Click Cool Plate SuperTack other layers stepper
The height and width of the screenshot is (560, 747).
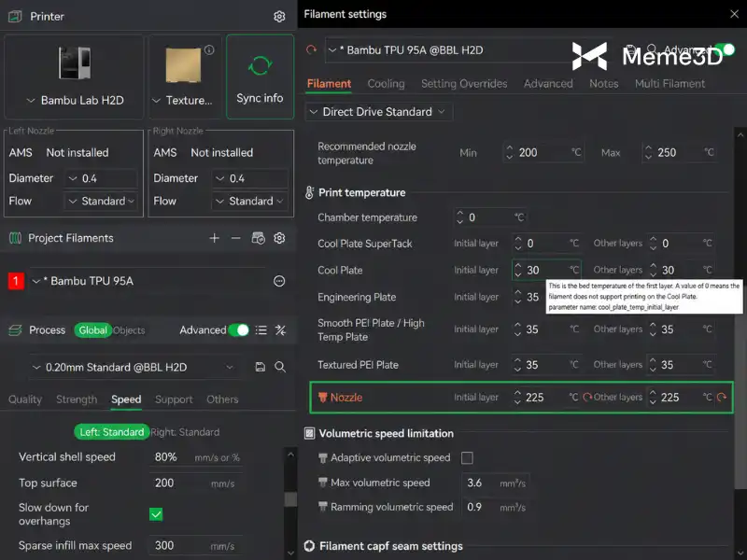[653, 244]
